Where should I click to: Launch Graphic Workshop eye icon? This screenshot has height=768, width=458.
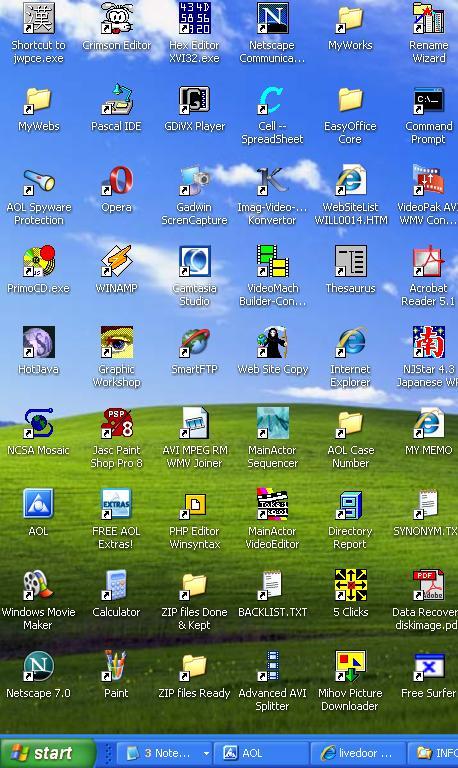(x=117, y=342)
